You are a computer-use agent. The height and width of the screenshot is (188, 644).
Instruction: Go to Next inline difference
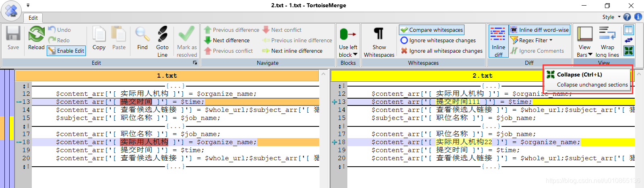[292, 51]
